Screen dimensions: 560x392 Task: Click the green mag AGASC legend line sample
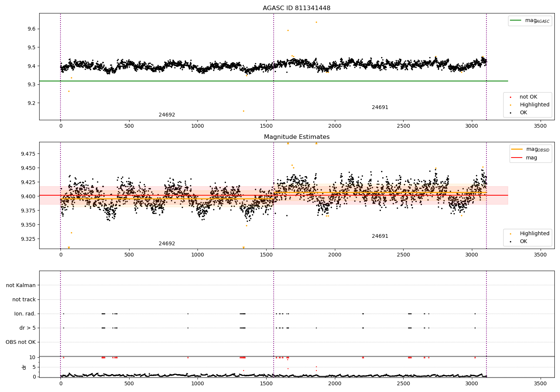pyautogui.click(x=516, y=21)
